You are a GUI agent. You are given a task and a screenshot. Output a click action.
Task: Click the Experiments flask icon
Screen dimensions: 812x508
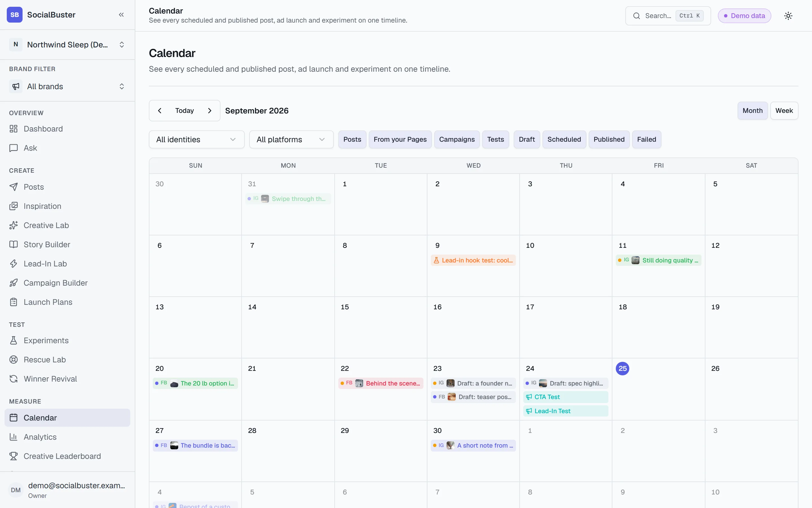14,340
